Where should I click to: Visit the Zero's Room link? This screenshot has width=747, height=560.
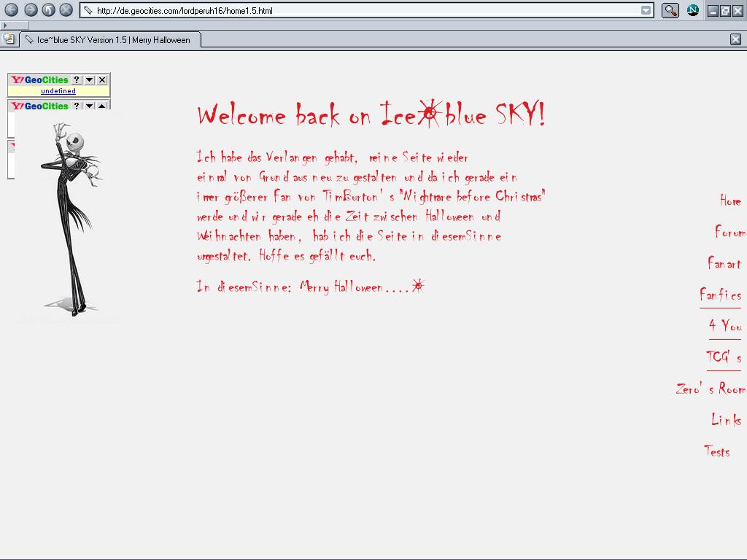[711, 389]
